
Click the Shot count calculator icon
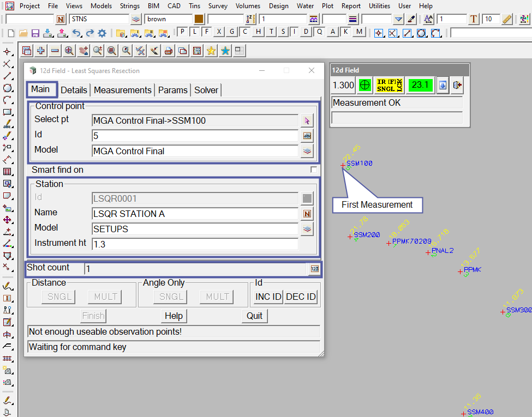pyautogui.click(x=314, y=269)
